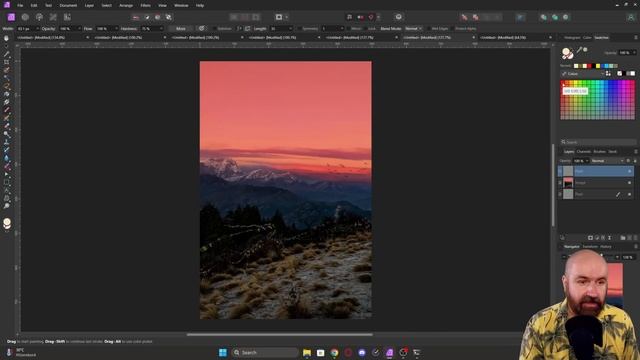The height and width of the screenshot is (360, 640).
Task: Switch to the Transform panel tab
Action: tap(590, 247)
